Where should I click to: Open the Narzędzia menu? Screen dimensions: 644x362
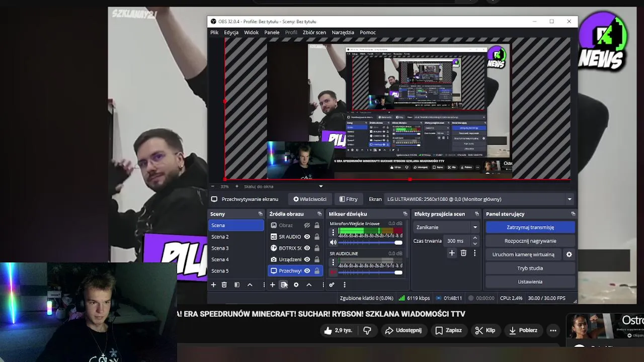pyautogui.click(x=343, y=32)
